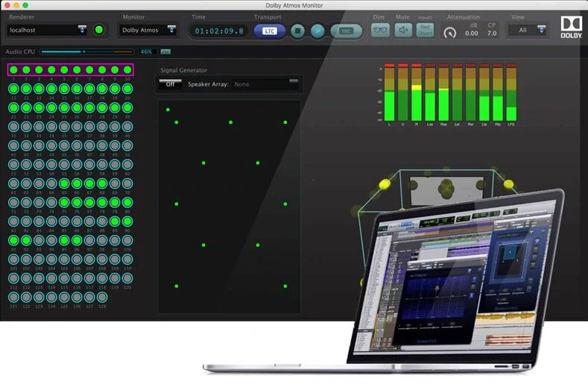Toggle the Bed Object inputs button
This screenshot has width=588, height=384.
(x=425, y=30)
